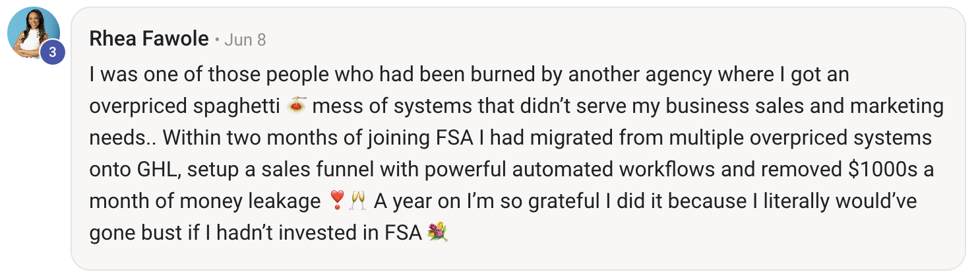The image size is (980, 280).
Task: Click the spaghetti bowl emoji
Action: click(x=298, y=106)
